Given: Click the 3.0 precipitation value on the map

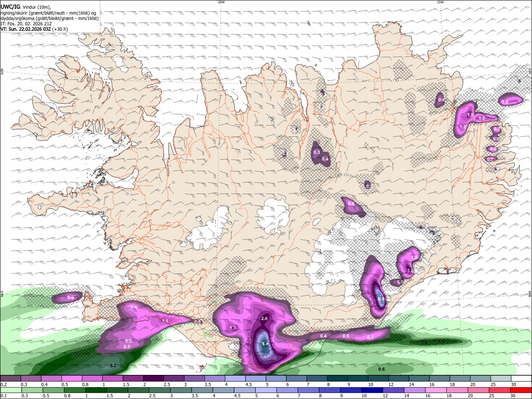Looking at the screenshot, I should [410, 271].
